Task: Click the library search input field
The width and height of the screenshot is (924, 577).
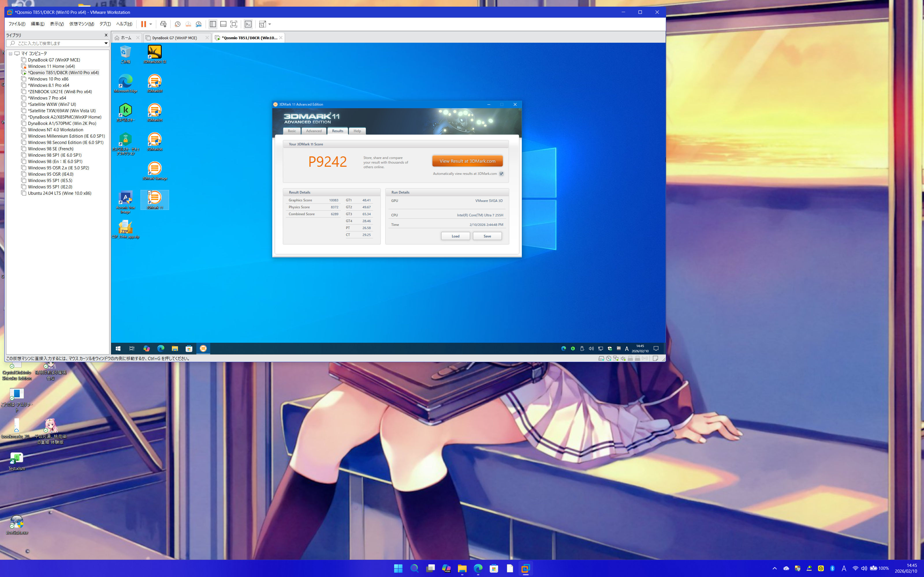Action: point(57,43)
